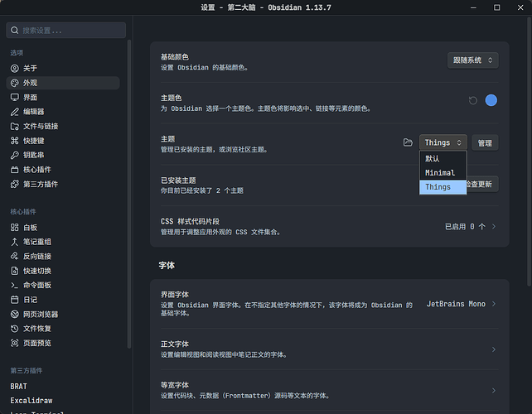Expand the 等宽字体 setting chevron
This screenshot has height=414, width=532.
tap(494, 391)
